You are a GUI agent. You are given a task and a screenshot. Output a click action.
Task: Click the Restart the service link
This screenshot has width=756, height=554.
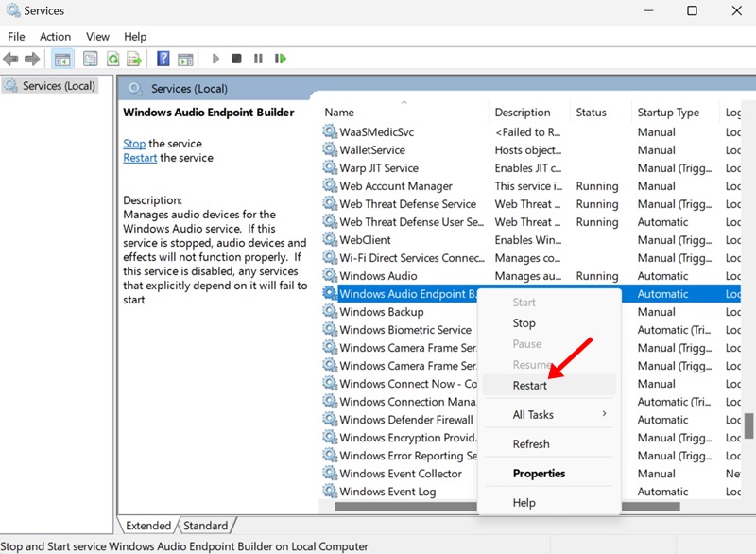coord(140,158)
